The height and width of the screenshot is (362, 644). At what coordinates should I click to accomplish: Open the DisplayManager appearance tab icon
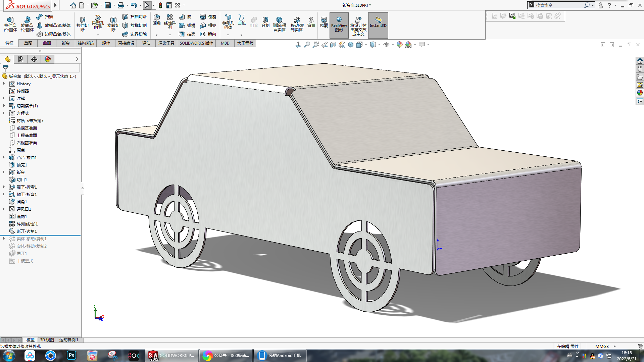coord(48,59)
